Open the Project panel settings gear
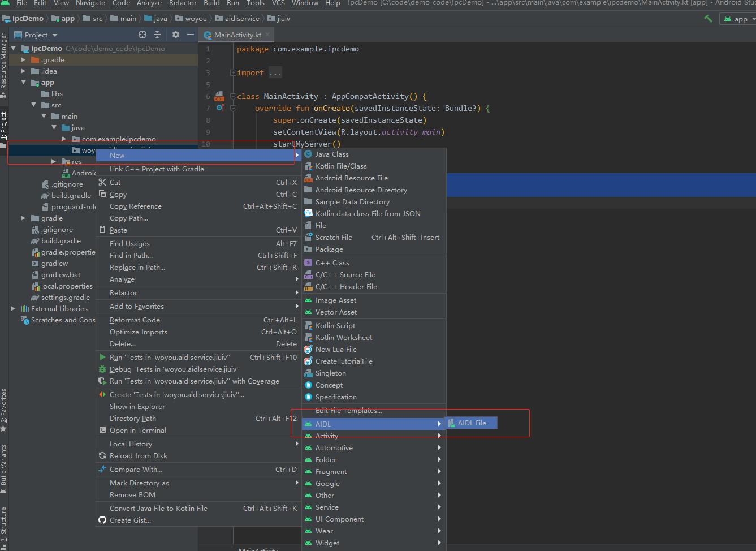The height and width of the screenshot is (551, 756). coord(175,35)
